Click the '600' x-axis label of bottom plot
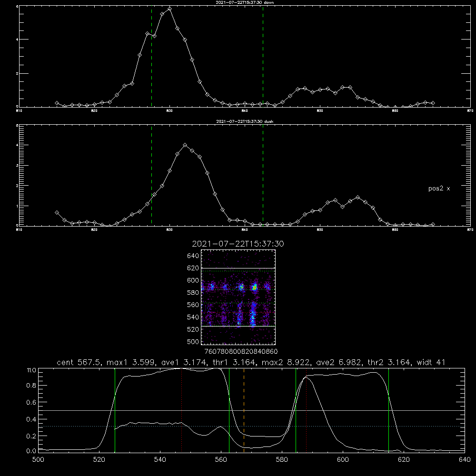 tap(343, 460)
